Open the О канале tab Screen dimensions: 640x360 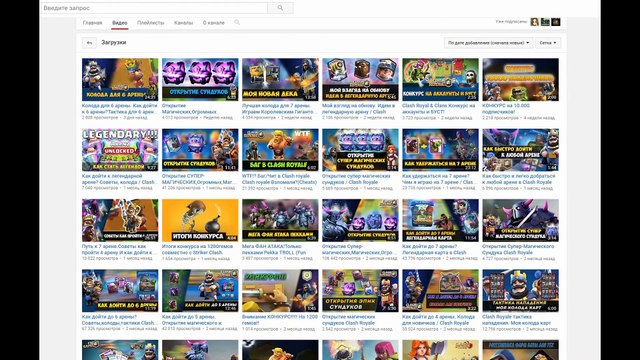click(213, 23)
